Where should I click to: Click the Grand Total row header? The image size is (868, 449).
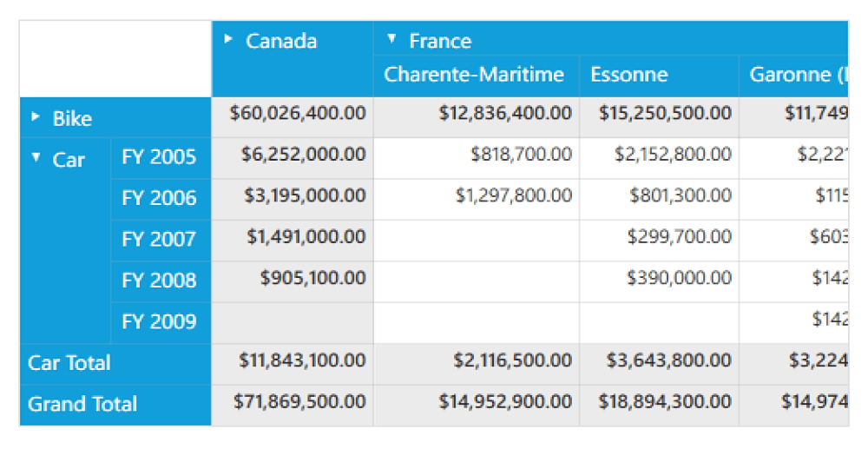tap(82, 404)
